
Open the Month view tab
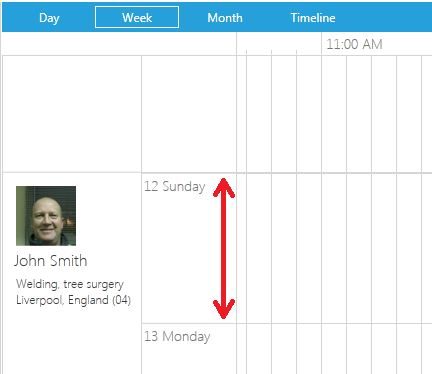pos(225,18)
